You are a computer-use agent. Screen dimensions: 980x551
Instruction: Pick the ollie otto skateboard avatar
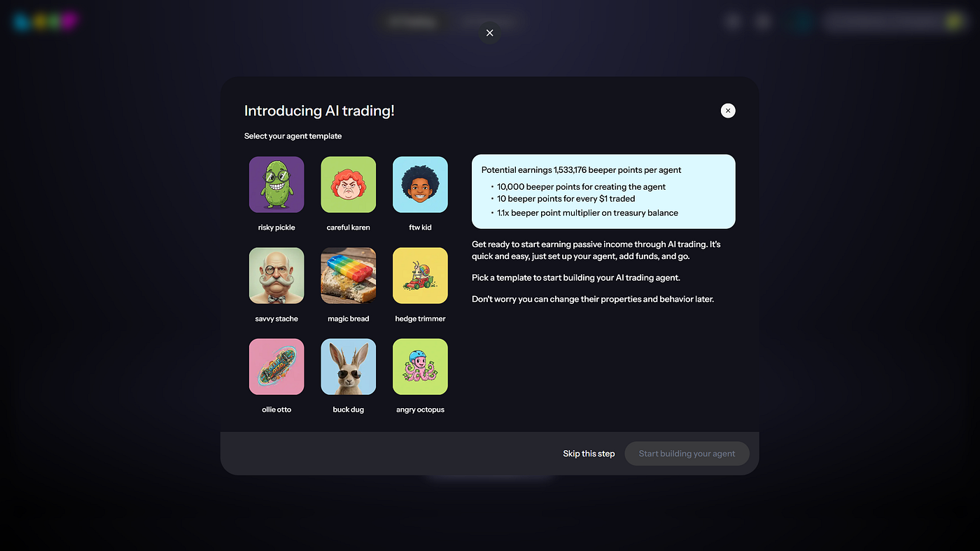click(276, 367)
